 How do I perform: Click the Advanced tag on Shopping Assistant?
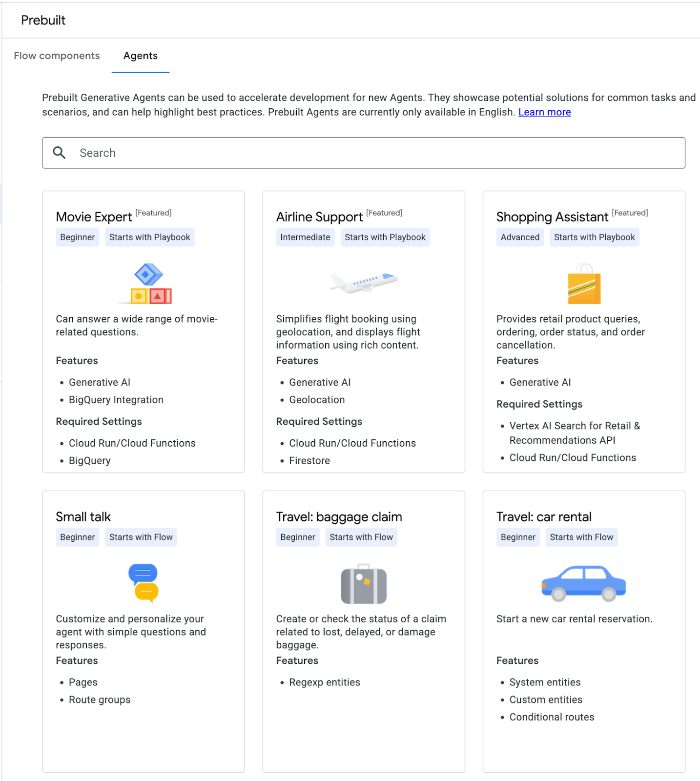point(520,237)
